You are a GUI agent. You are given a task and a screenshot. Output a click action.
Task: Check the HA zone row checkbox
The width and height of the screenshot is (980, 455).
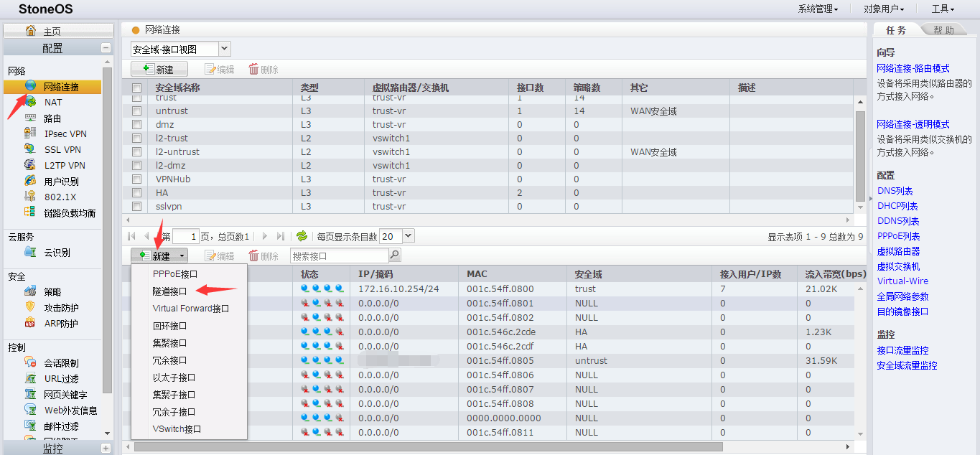coord(136,193)
